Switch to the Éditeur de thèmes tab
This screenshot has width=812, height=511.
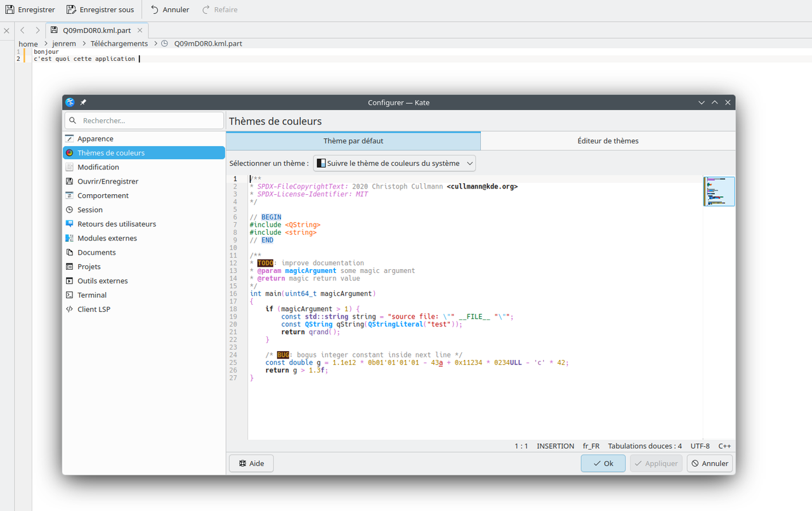point(608,141)
